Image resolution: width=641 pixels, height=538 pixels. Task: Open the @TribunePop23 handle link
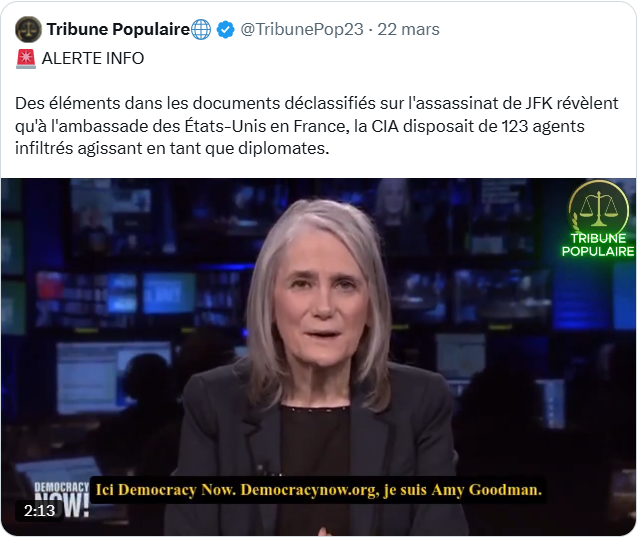(302, 29)
